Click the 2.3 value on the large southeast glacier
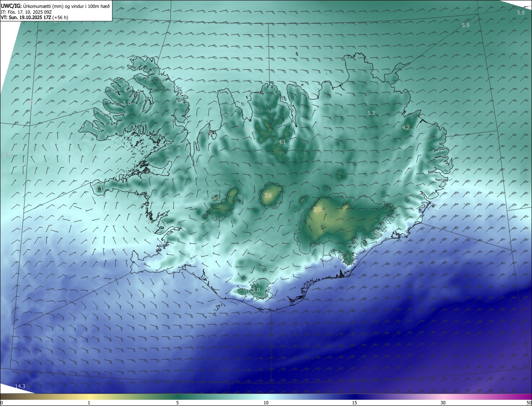Viewport: 532px width, 406px height. coord(317,210)
